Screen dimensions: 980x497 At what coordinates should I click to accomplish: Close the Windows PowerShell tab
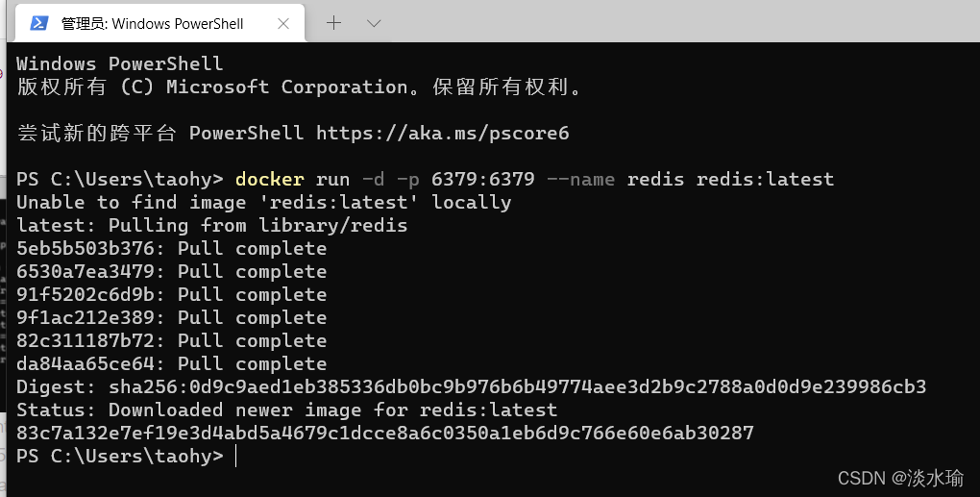pyautogui.click(x=283, y=24)
